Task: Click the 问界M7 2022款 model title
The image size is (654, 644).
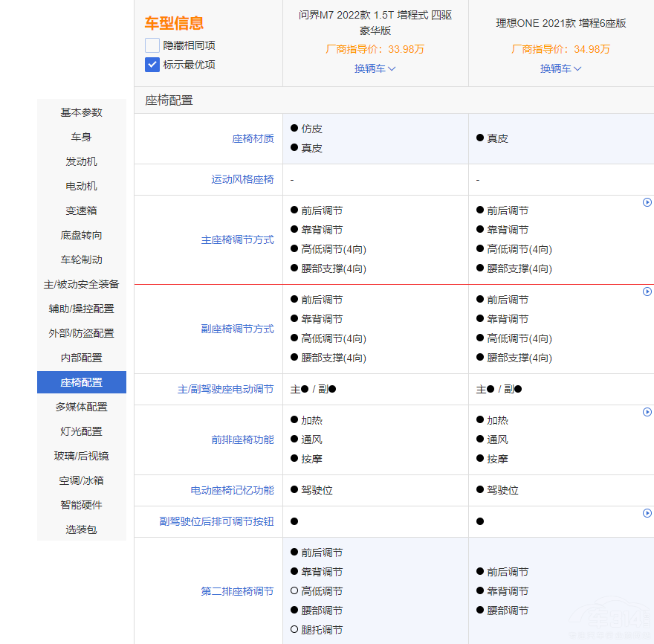Action: [375, 22]
